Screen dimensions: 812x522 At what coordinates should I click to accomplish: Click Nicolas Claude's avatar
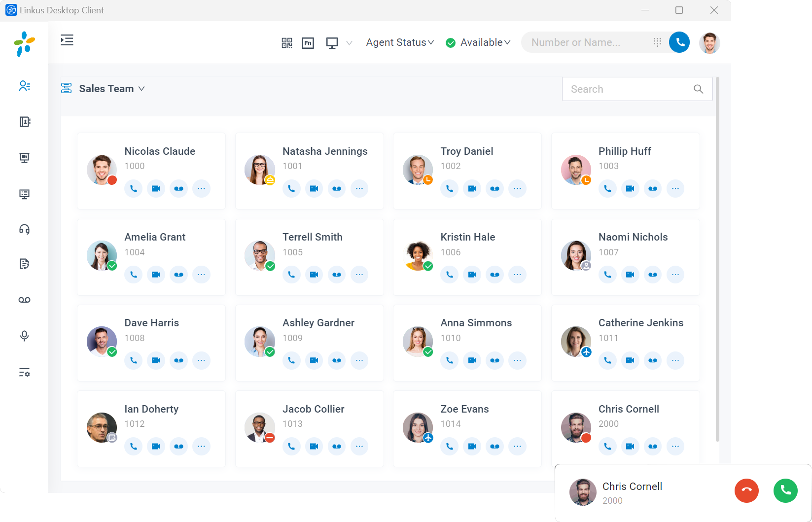(x=102, y=170)
